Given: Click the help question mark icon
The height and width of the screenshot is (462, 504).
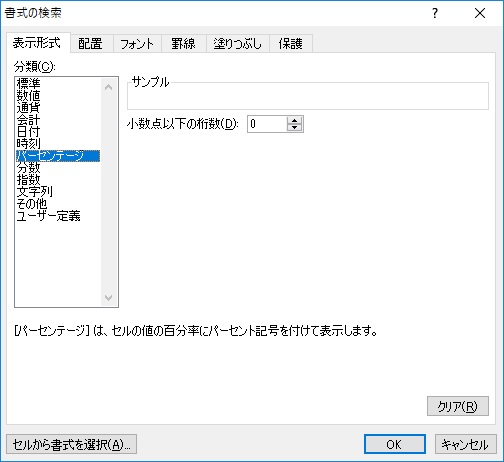Looking at the screenshot, I should [x=435, y=13].
